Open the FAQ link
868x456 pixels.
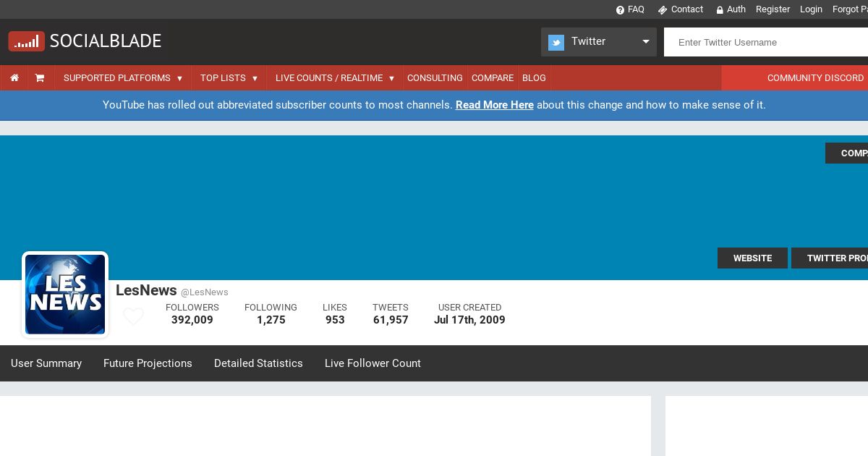(x=636, y=9)
